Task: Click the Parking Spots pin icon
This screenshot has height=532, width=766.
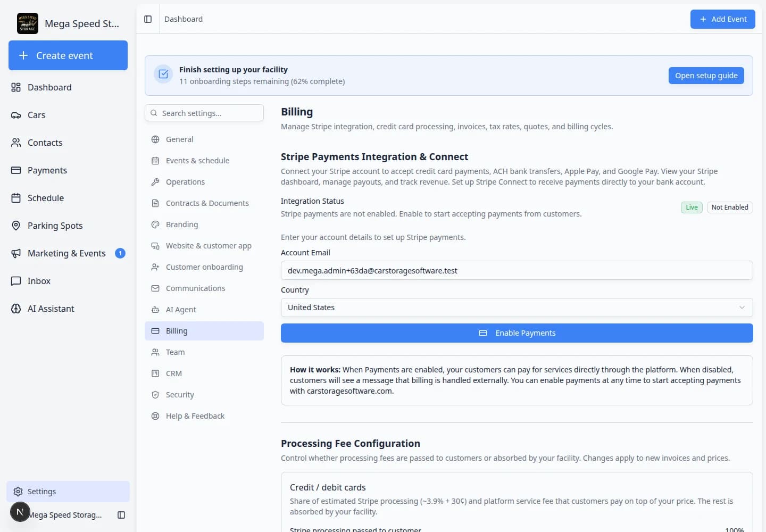Action: (x=16, y=226)
